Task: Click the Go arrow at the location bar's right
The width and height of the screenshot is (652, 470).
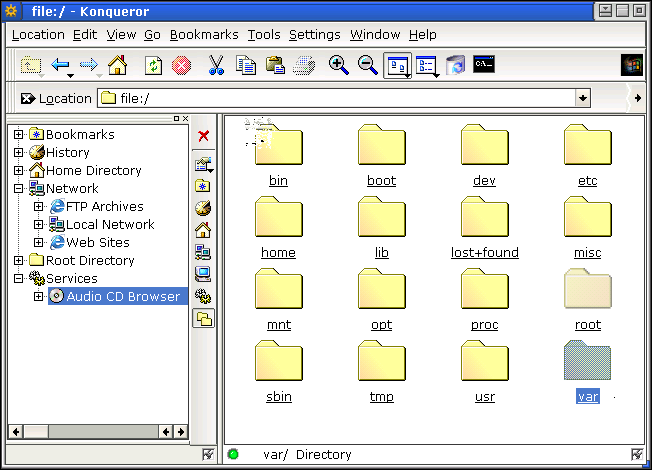Action: point(637,98)
